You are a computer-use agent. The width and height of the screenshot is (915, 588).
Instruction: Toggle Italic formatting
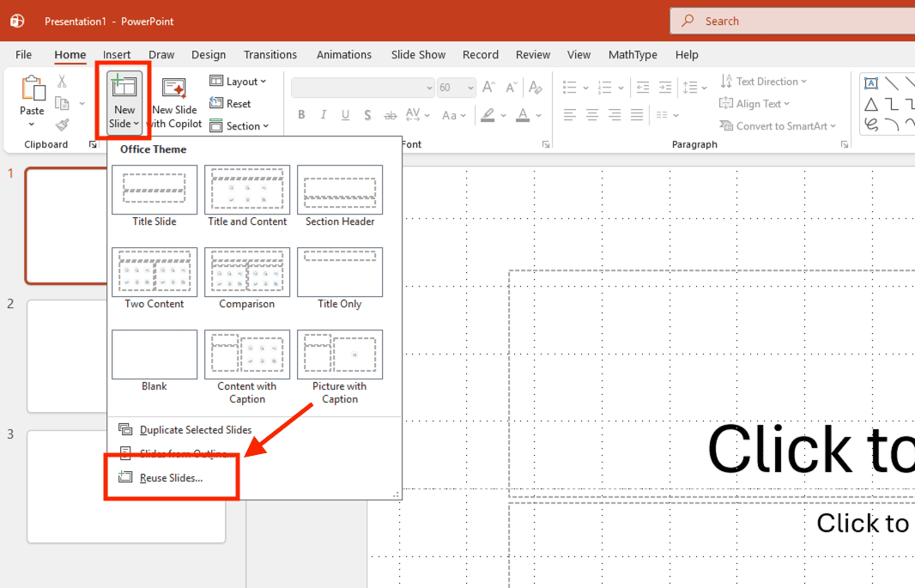click(x=324, y=115)
